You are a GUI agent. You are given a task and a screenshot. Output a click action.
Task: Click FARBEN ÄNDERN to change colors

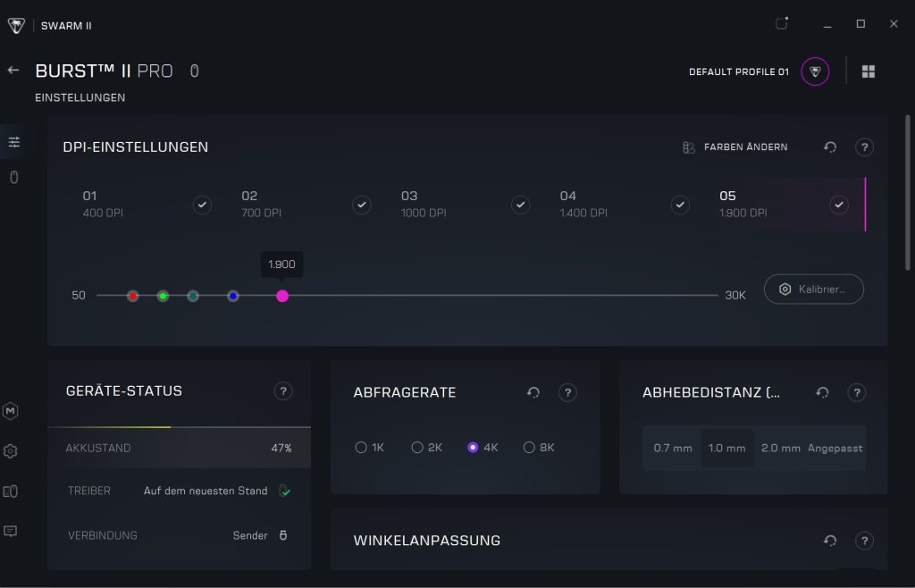point(735,147)
